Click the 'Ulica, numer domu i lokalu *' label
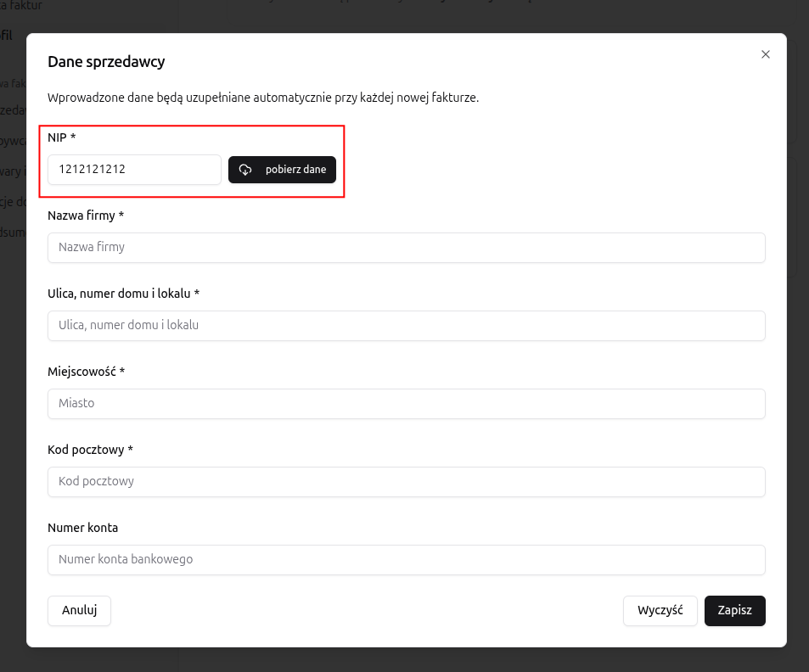Screen dimensions: 809x672 (x=123, y=294)
